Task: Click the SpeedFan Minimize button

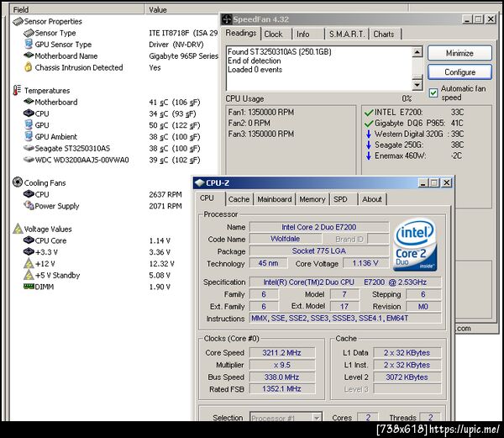Action: point(459,53)
